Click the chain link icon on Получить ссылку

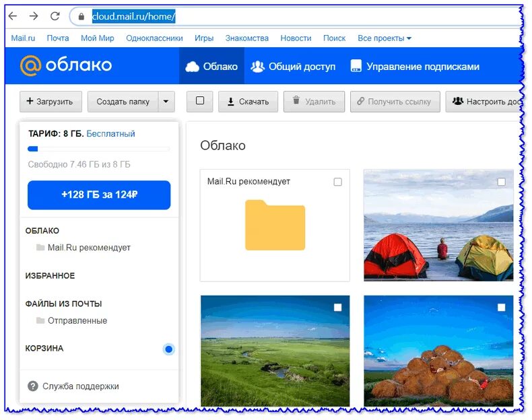point(360,101)
